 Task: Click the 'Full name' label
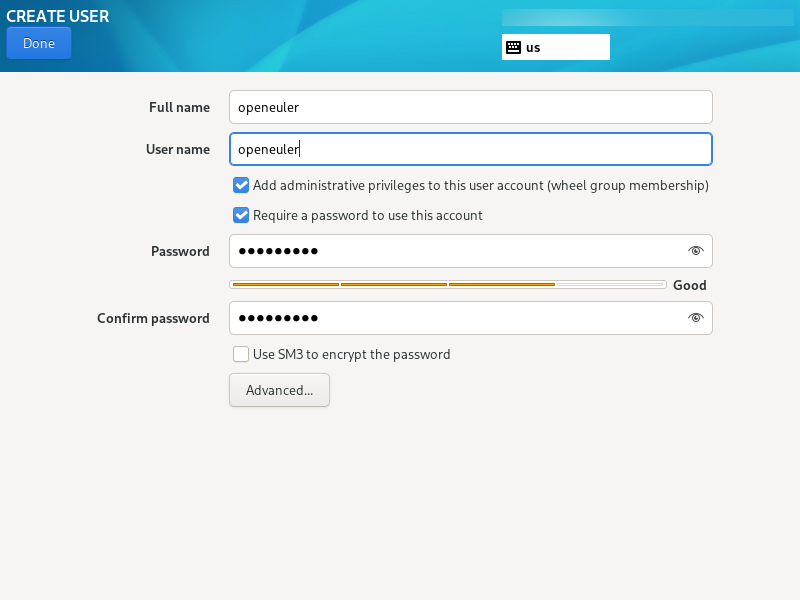(179, 107)
